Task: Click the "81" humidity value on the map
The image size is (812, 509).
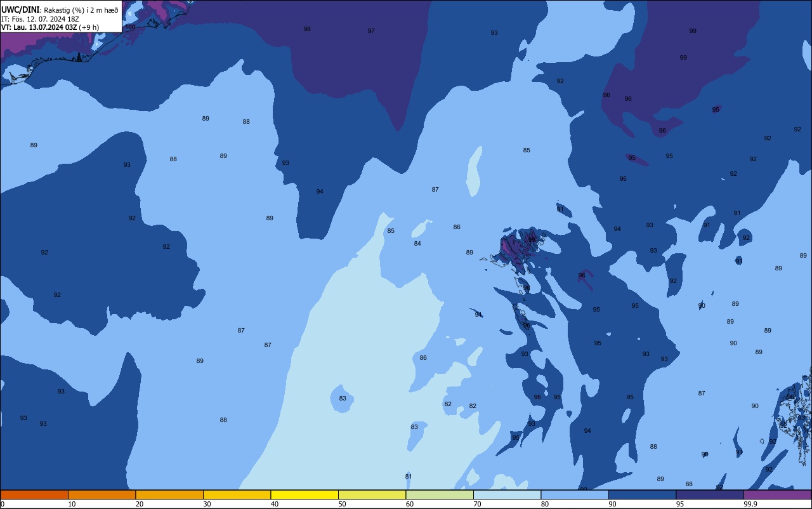Action: pyautogui.click(x=409, y=477)
